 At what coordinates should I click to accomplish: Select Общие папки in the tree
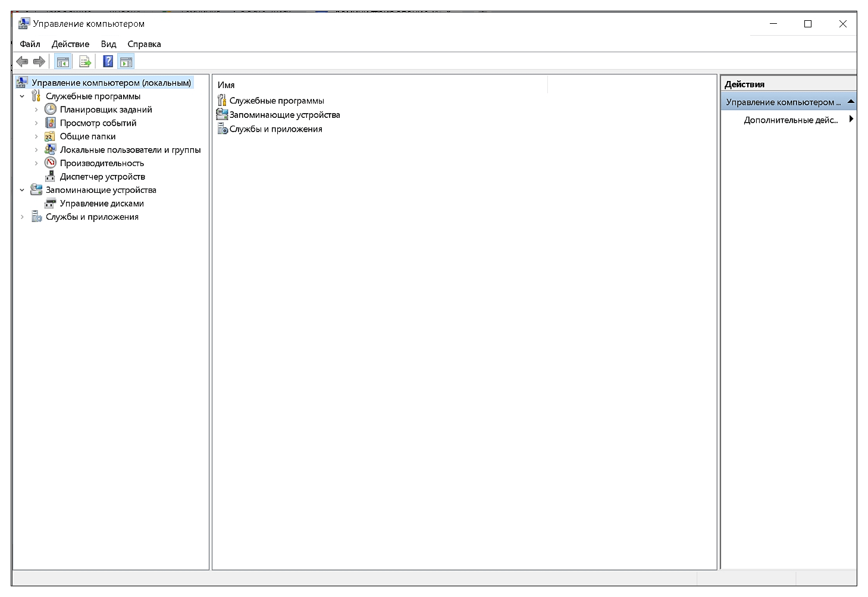(x=87, y=136)
